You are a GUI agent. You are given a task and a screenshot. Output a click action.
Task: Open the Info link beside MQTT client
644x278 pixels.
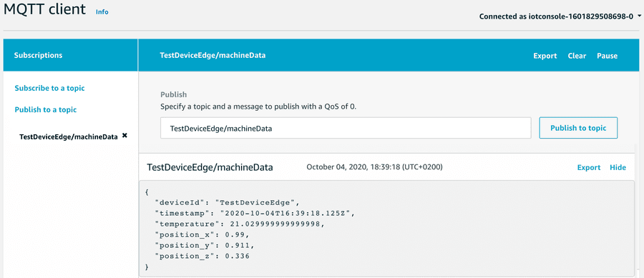click(x=102, y=12)
